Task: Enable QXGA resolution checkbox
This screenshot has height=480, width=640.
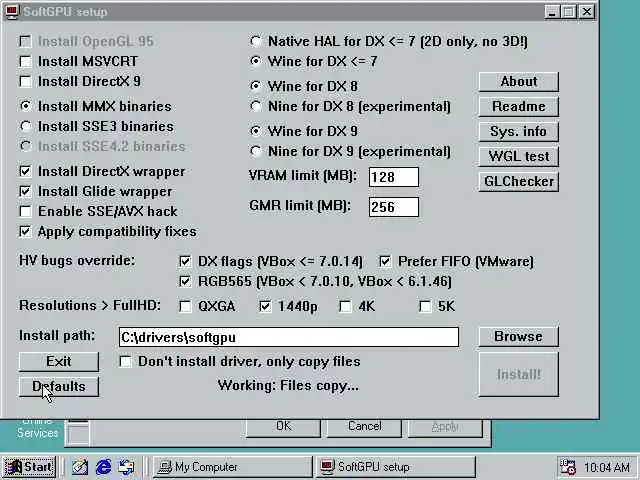Action: pyautogui.click(x=185, y=306)
